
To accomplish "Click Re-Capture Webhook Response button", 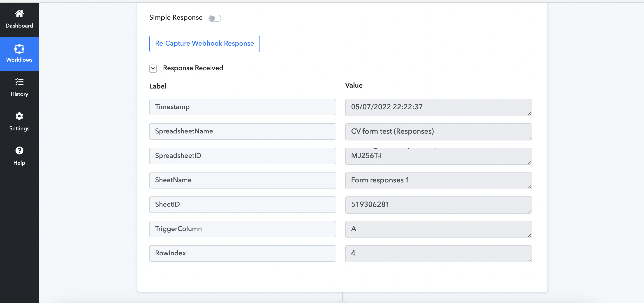I will (204, 44).
